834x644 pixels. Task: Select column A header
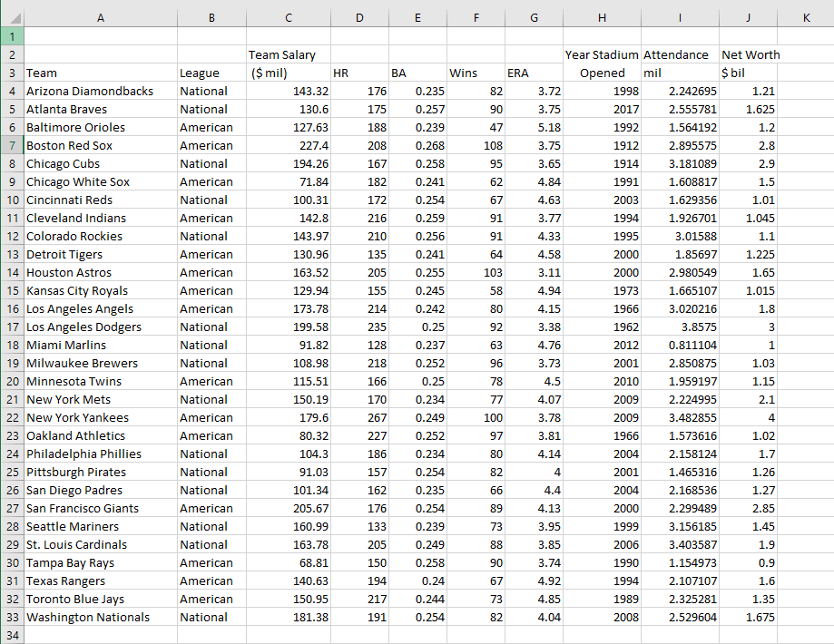(x=100, y=16)
